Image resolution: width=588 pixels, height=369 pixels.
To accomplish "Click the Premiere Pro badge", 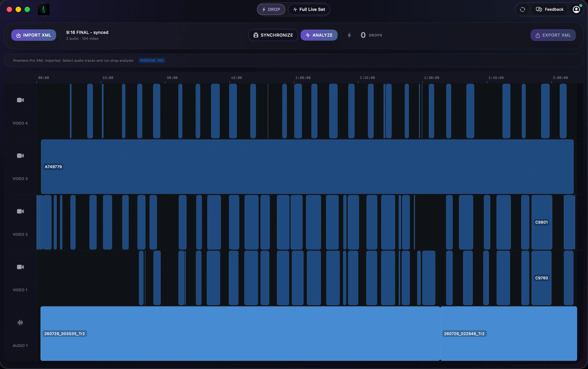I will 152,60.
